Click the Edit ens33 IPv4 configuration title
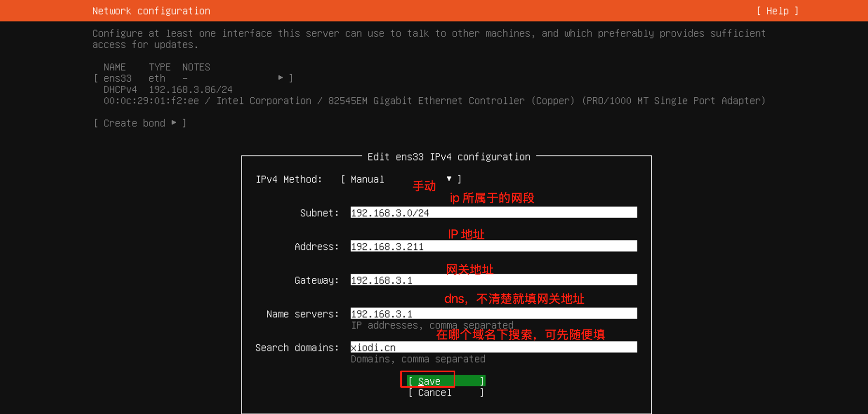This screenshot has height=414, width=868. pos(448,157)
